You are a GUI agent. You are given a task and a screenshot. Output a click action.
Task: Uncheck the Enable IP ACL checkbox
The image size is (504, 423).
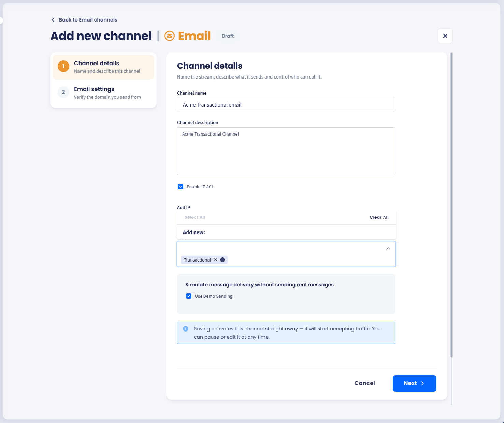[x=181, y=187]
